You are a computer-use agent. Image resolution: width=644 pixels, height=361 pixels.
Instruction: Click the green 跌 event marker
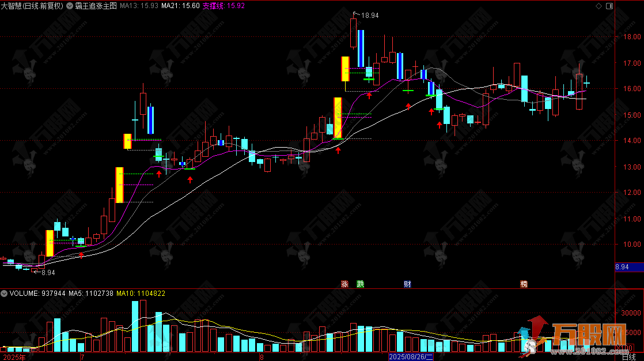point(361,284)
